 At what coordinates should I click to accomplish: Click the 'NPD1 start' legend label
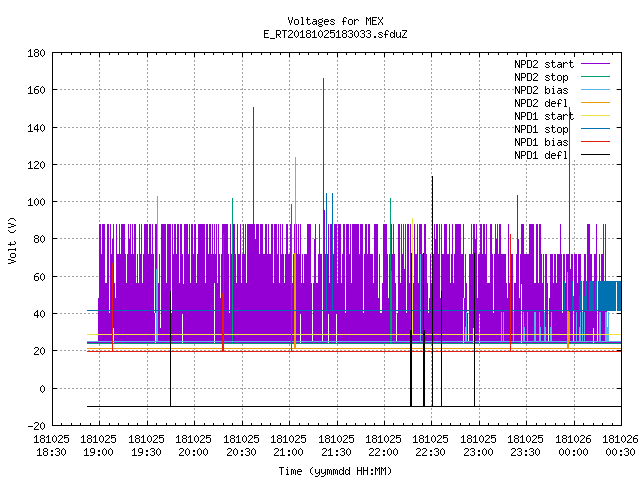[x=544, y=116]
